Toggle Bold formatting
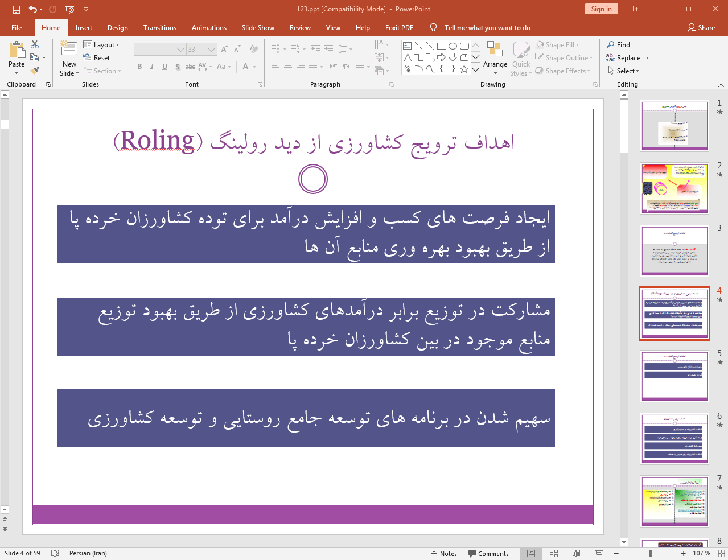This screenshot has height=560, width=728. tap(139, 67)
